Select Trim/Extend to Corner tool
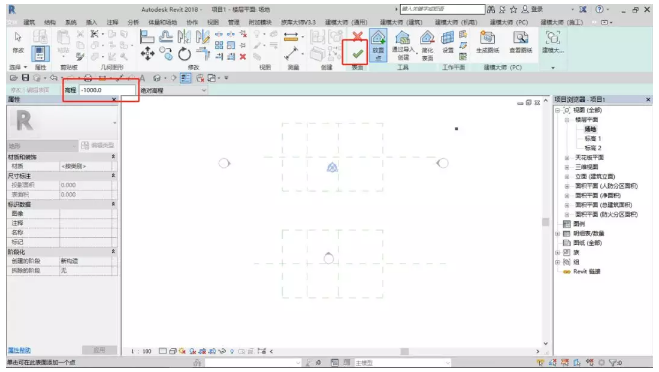 203,54
